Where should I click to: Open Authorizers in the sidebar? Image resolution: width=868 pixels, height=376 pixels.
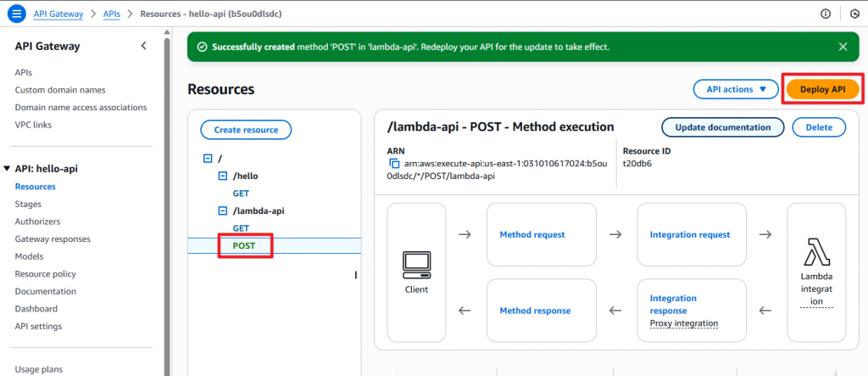tap(37, 222)
